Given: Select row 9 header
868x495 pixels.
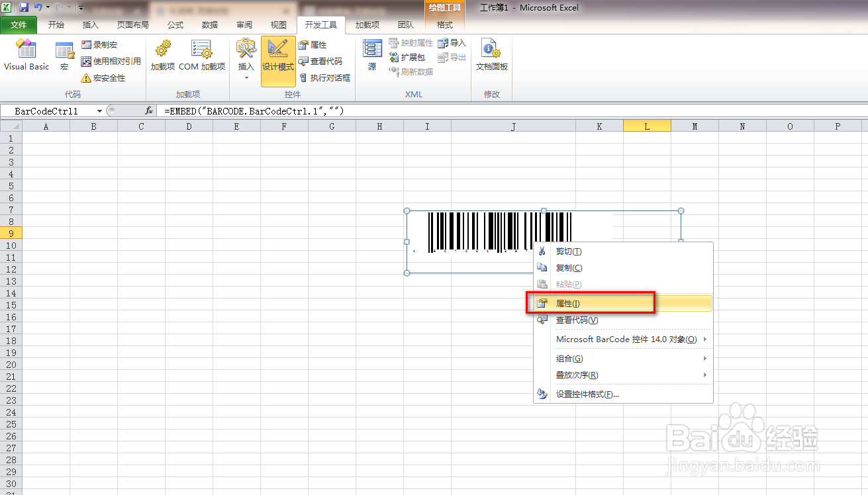Looking at the screenshot, I should (x=11, y=234).
